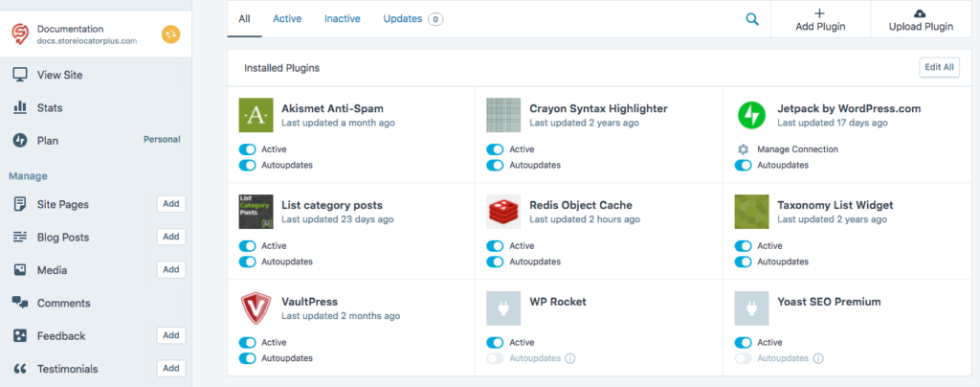Viewport: 980px width, 387px height.
Task: Toggle Active switch for Yoast SEO Premium
Action: [743, 343]
